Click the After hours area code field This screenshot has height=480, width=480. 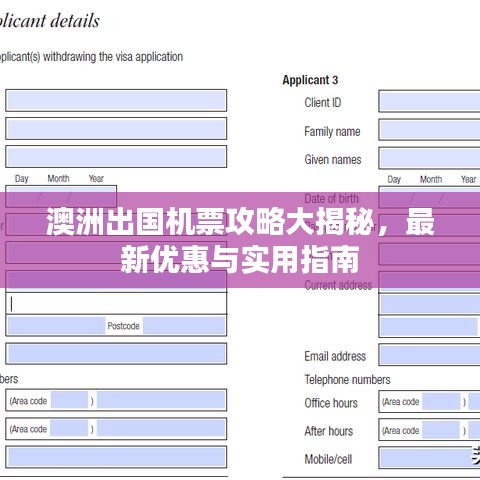pos(441,430)
